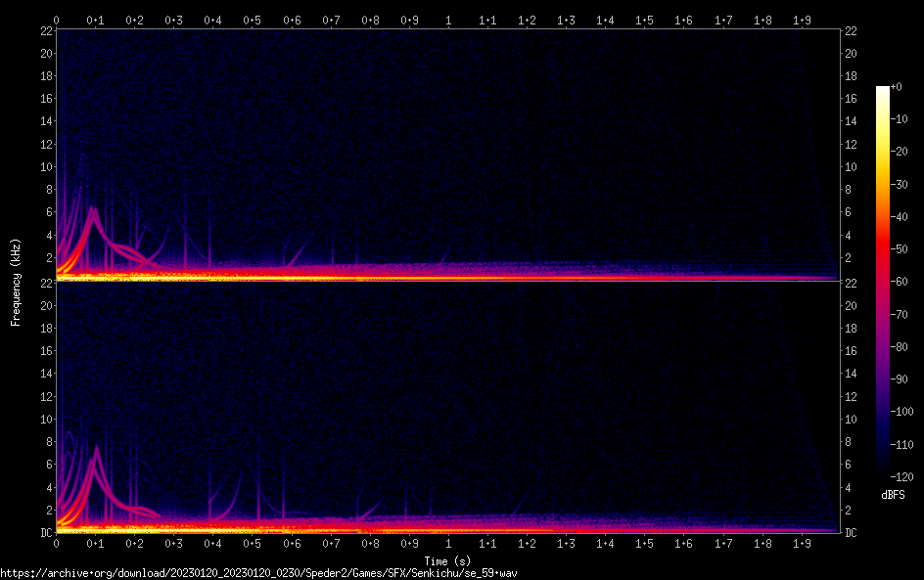Click the "Time (s)" axis label
Image resolution: width=924 pixels, height=580 pixels.
(448, 560)
